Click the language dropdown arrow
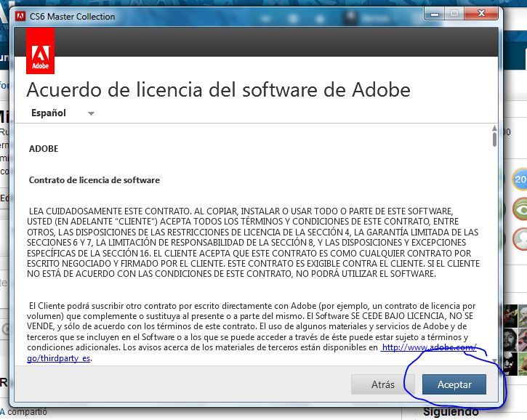This screenshot has width=527, height=420. pos(91,113)
